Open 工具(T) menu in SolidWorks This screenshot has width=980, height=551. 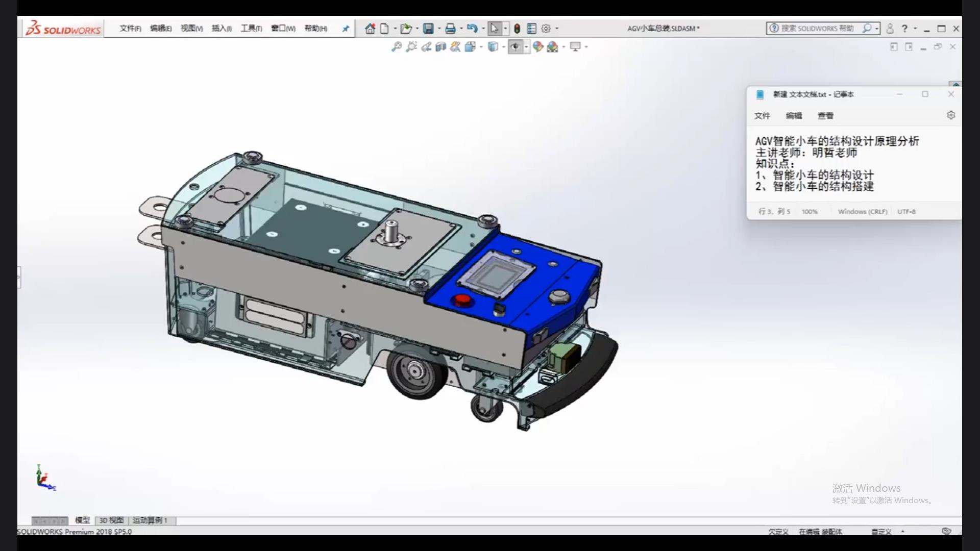[251, 29]
